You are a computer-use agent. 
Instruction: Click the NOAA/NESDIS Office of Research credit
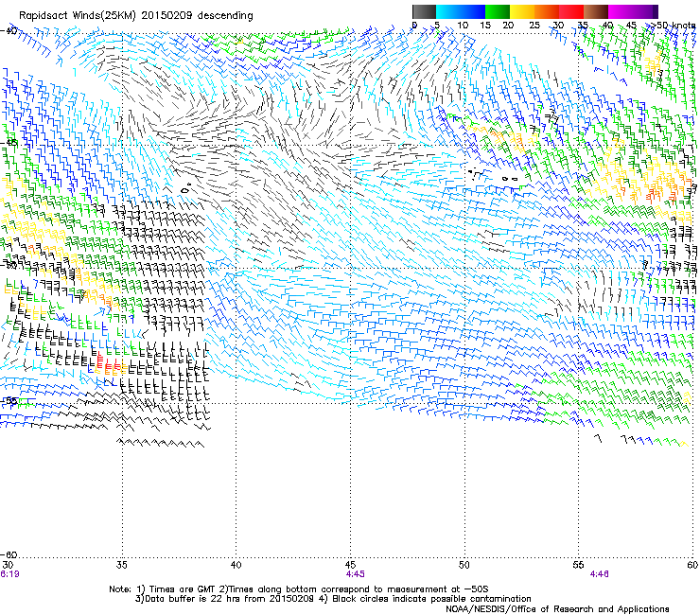click(x=557, y=609)
